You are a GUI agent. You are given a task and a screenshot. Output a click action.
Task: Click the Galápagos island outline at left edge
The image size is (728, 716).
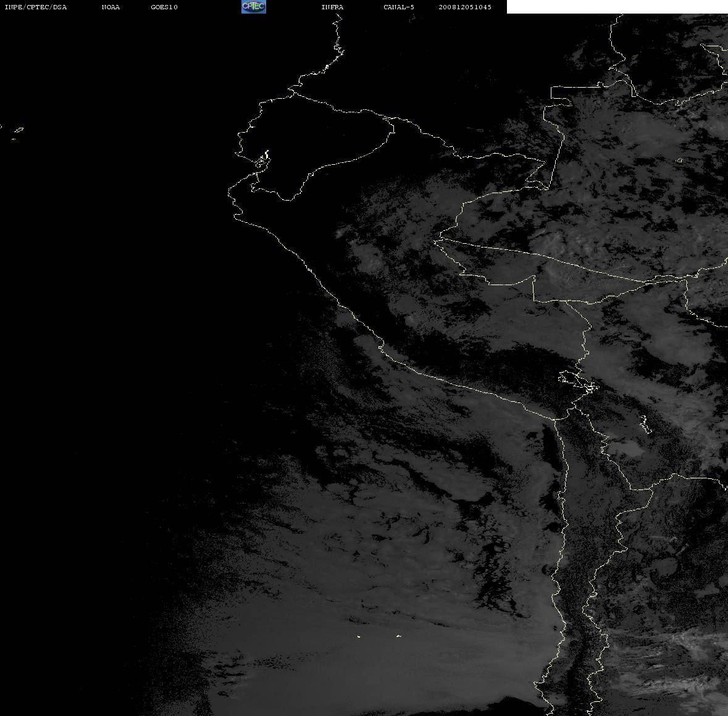click(x=18, y=131)
